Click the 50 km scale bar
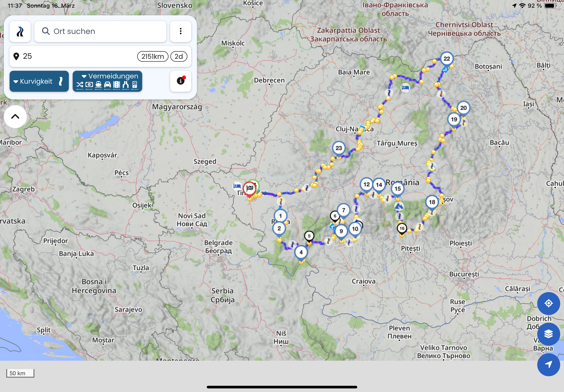The image size is (564, 392). [x=20, y=373]
